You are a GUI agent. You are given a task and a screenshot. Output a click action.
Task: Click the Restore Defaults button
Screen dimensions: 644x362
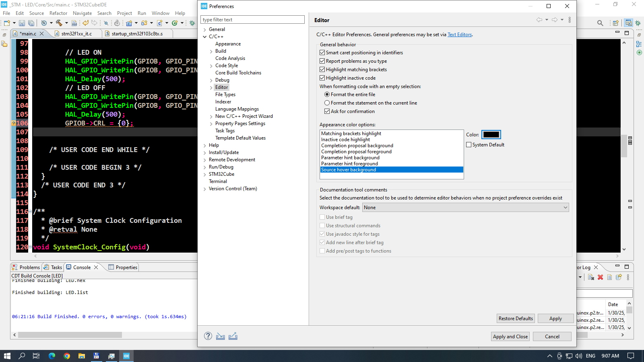(516, 318)
